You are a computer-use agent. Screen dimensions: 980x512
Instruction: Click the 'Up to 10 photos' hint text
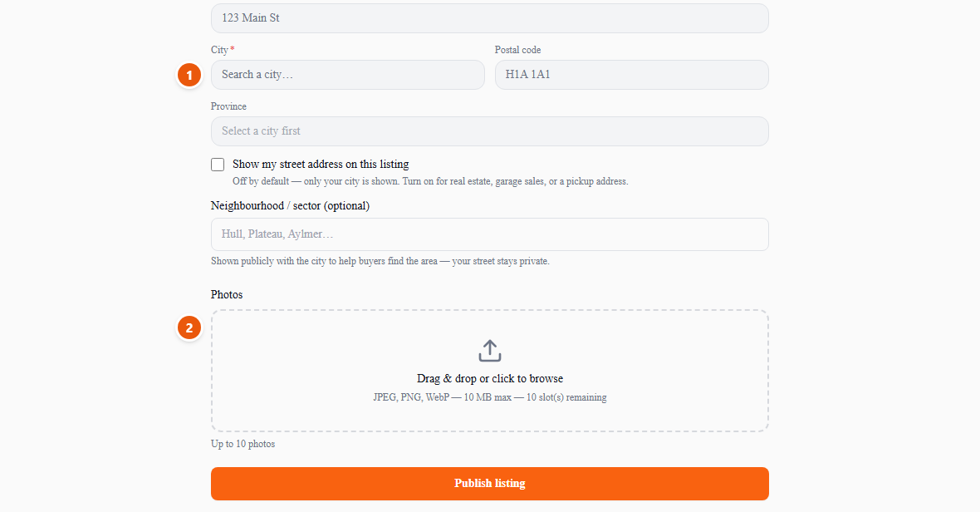(x=243, y=444)
